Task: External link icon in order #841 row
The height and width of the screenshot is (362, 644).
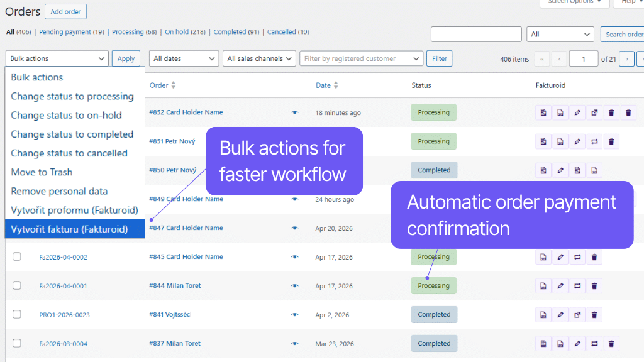Action: click(x=577, y=315)
